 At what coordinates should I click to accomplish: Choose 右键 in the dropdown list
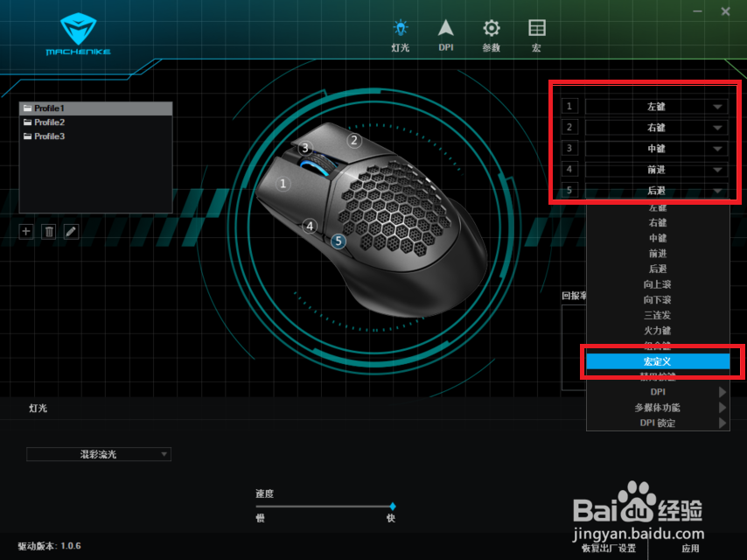[x=658, y=222]
